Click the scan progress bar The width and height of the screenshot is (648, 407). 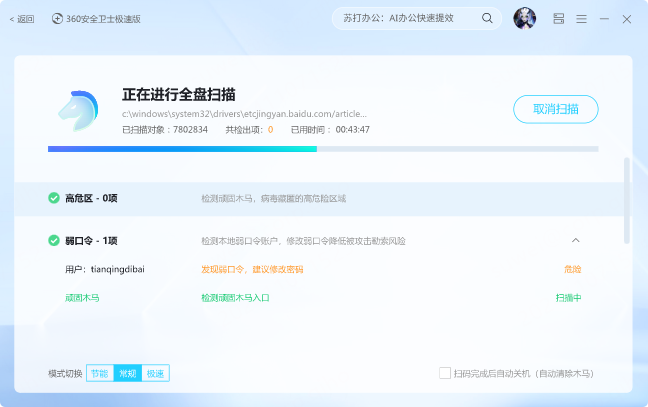pos(322,149)
